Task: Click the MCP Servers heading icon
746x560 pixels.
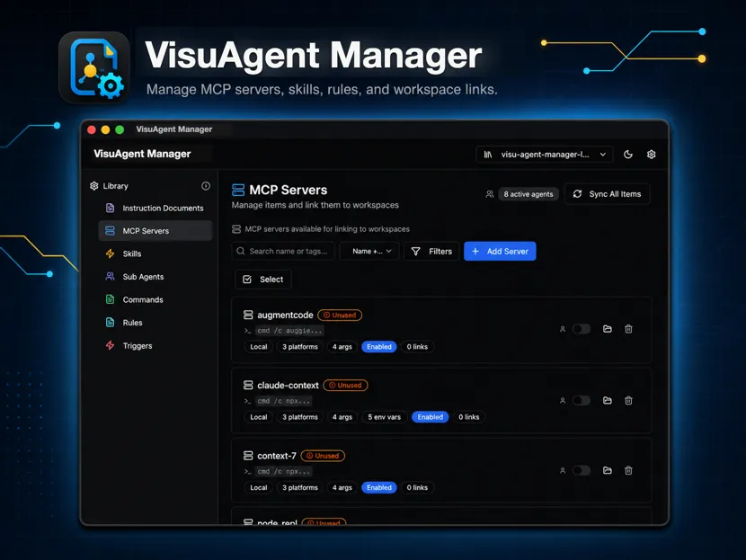Action: [238, 190]
